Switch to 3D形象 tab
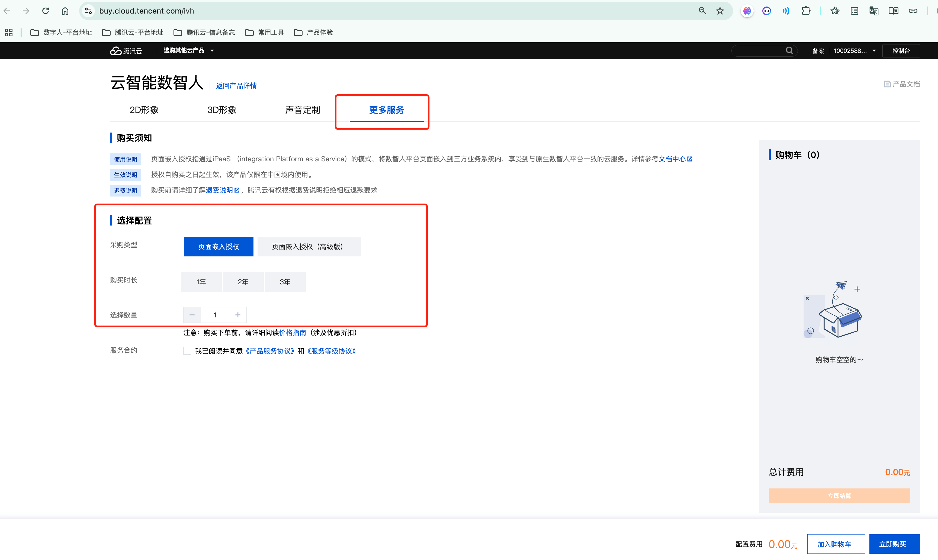 tap(222, 110)
